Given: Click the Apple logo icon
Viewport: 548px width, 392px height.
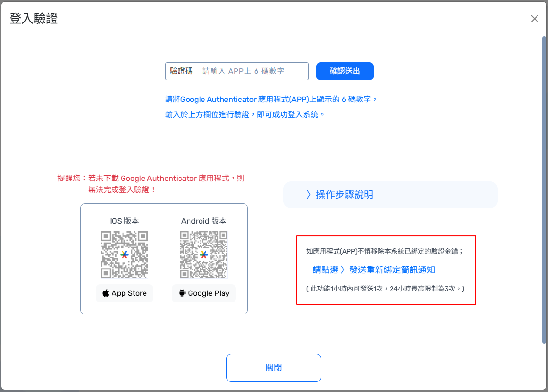Looking at the screenshot, I should [106, 293].
